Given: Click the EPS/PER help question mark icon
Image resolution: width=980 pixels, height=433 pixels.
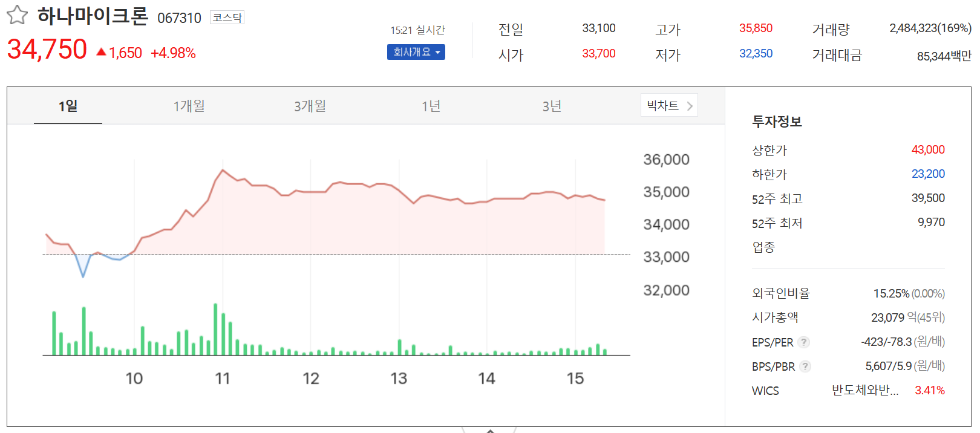Looking at the screenshot, I should (803, 342).
